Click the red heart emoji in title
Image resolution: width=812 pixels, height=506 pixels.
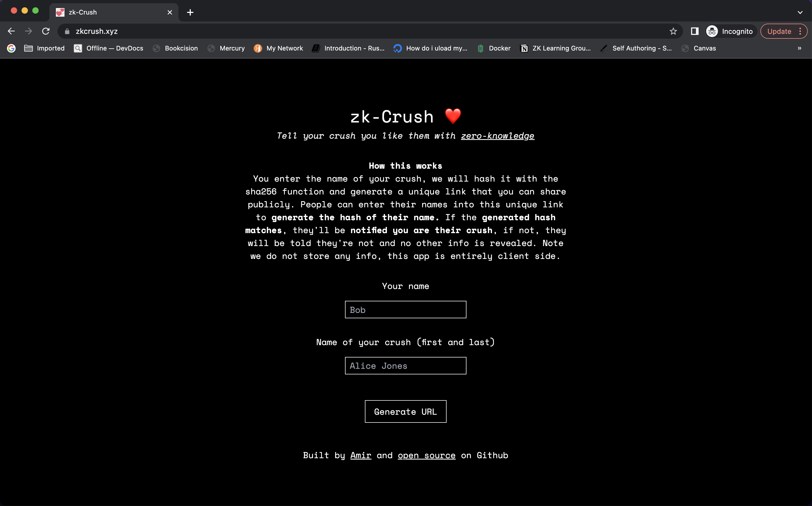coord(453,116)
